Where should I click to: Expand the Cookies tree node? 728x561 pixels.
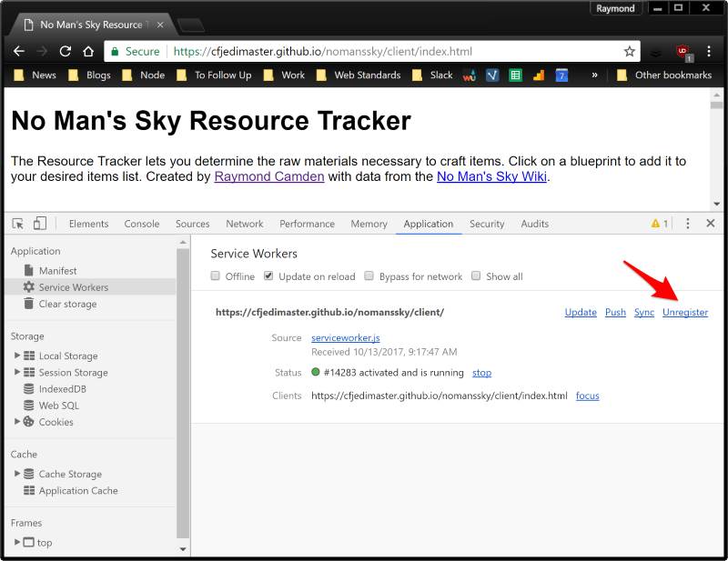pyautogui.click(x=17, y=421)
